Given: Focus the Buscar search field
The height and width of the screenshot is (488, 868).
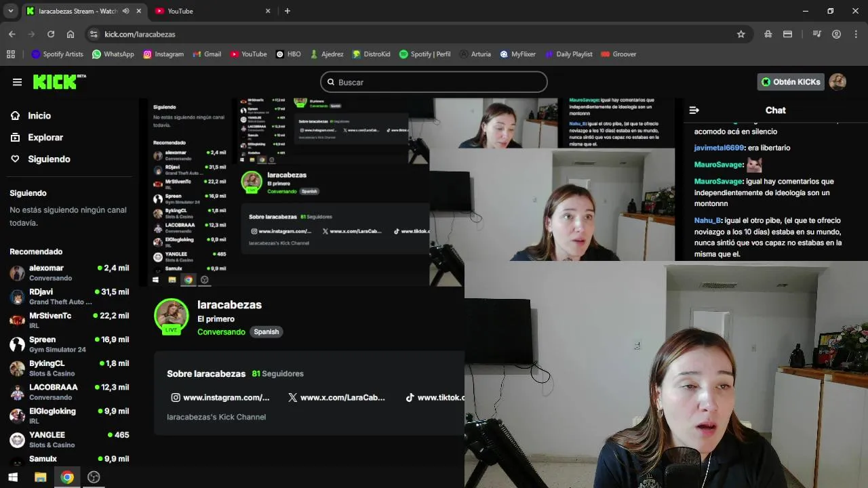Looking at the screenshot, I should pos(434,82).
